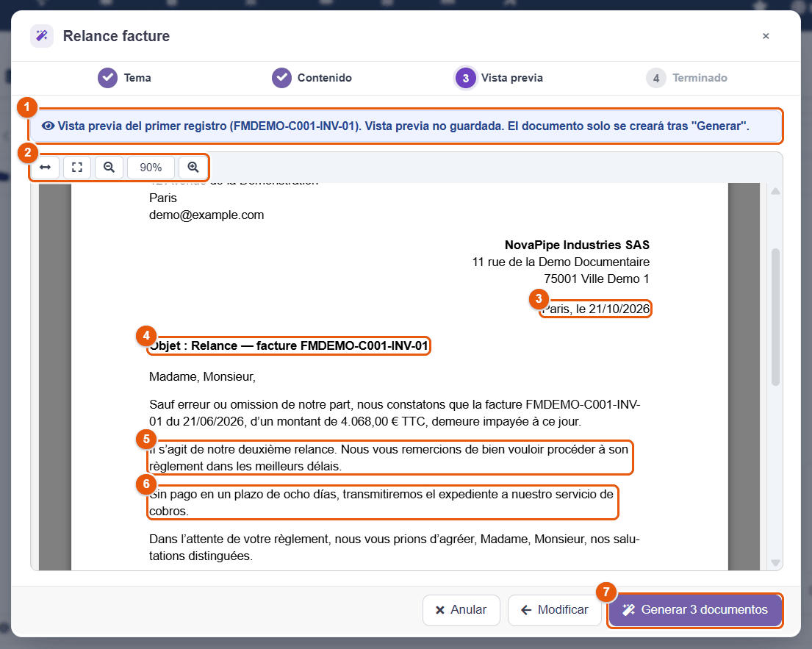Click the text '75001 Ville Demo 1'
Screen dimensions: 812x649
coord(597,279)
